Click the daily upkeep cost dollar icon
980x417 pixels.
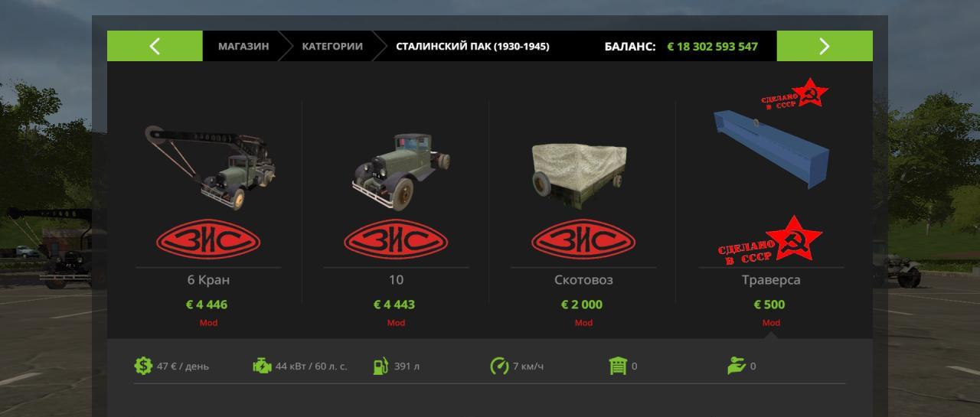(143, 366)
